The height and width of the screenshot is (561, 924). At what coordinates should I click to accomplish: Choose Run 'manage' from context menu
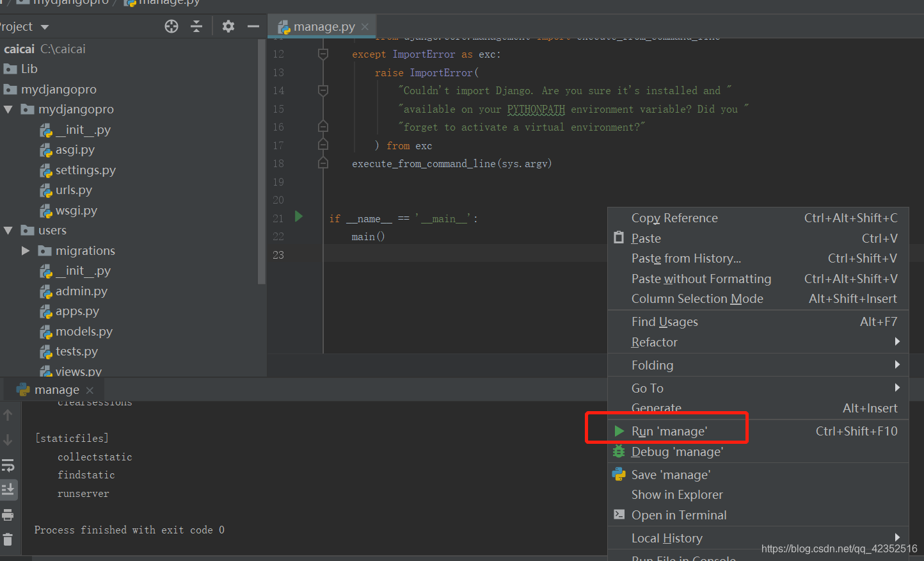tap(758, 432)
